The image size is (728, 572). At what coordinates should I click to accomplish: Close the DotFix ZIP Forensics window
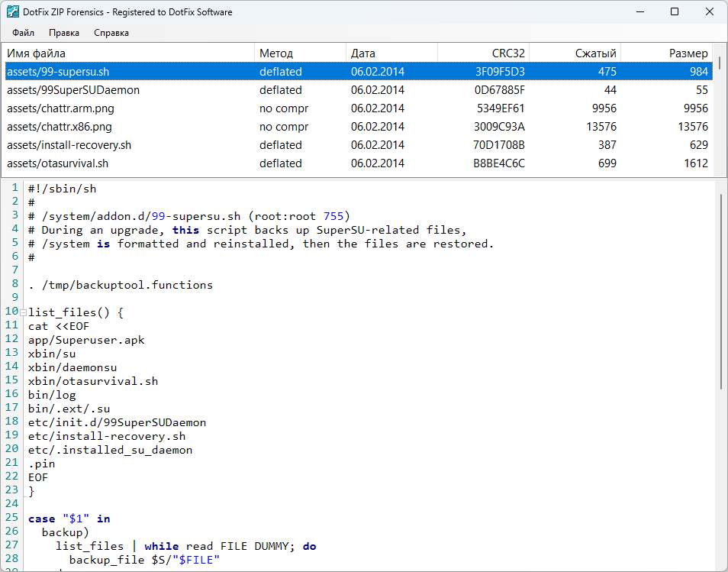pyautogui.click(x=710, y=11)
